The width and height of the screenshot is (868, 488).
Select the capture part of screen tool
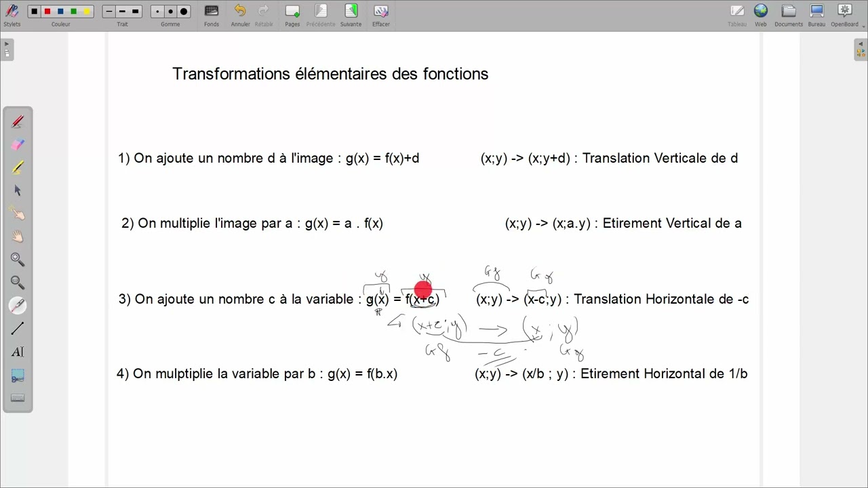pyautogui.click(x=18, y=375)
